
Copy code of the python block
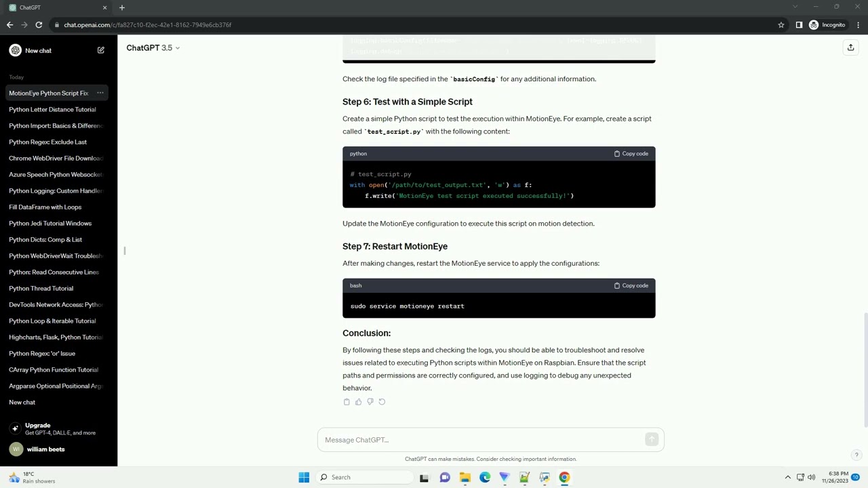click(x=631, y=154)
